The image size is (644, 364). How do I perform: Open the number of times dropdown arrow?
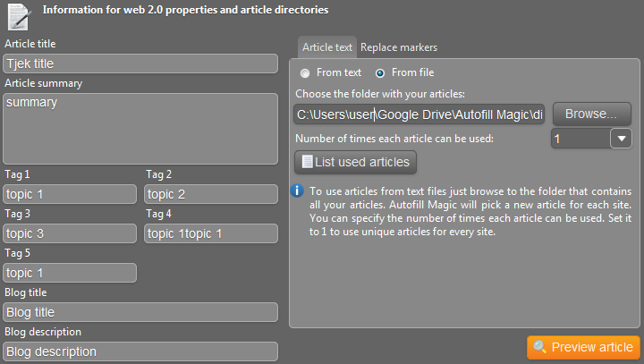621,139
